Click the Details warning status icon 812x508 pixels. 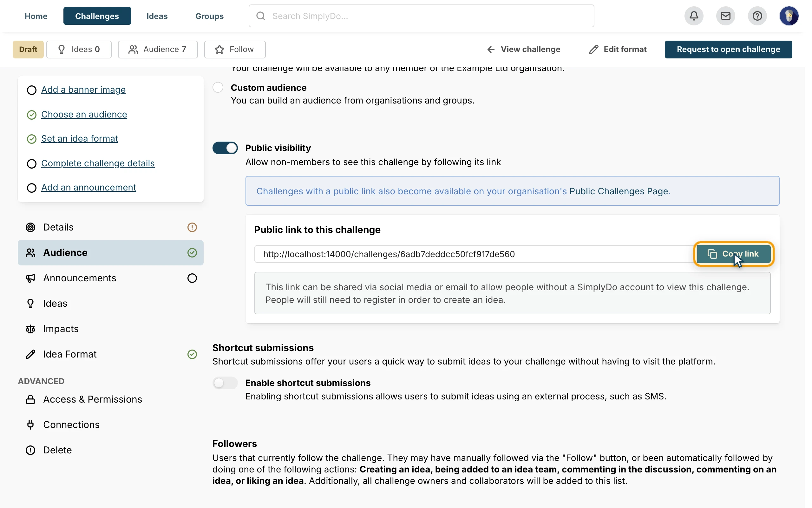point(192,227)
